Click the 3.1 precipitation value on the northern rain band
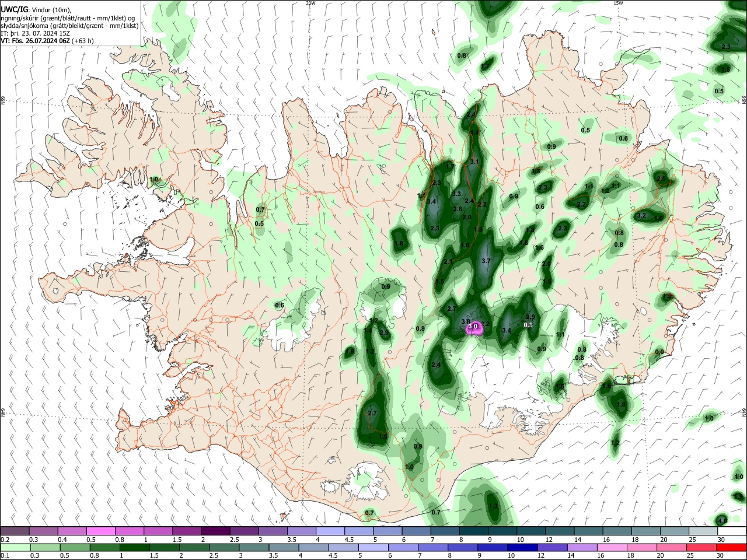The height and width of the screenshot is (560, 747). 474,162
